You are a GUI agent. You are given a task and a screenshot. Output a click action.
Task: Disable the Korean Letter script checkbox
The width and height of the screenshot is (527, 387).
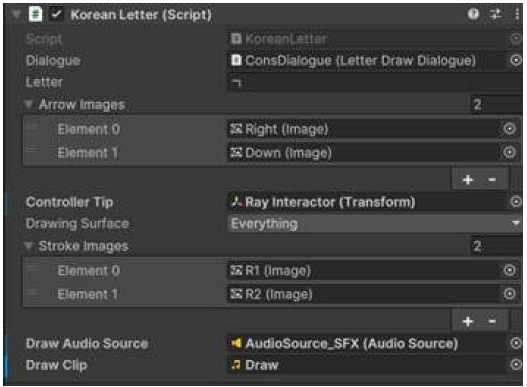(56, 14)
